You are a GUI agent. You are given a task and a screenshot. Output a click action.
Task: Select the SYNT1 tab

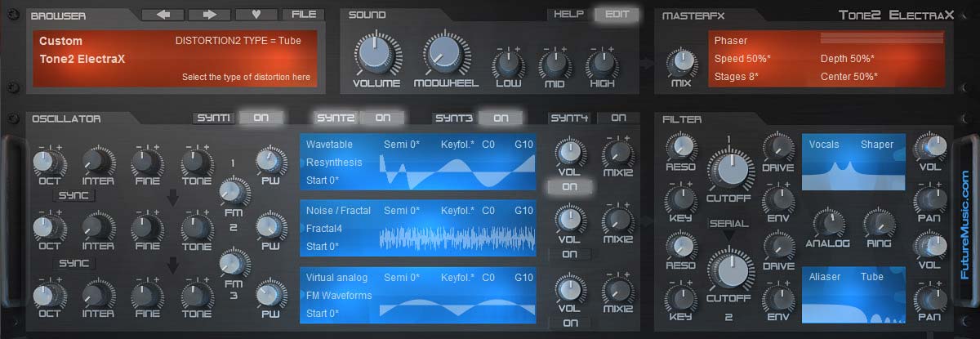click(214, 118)
